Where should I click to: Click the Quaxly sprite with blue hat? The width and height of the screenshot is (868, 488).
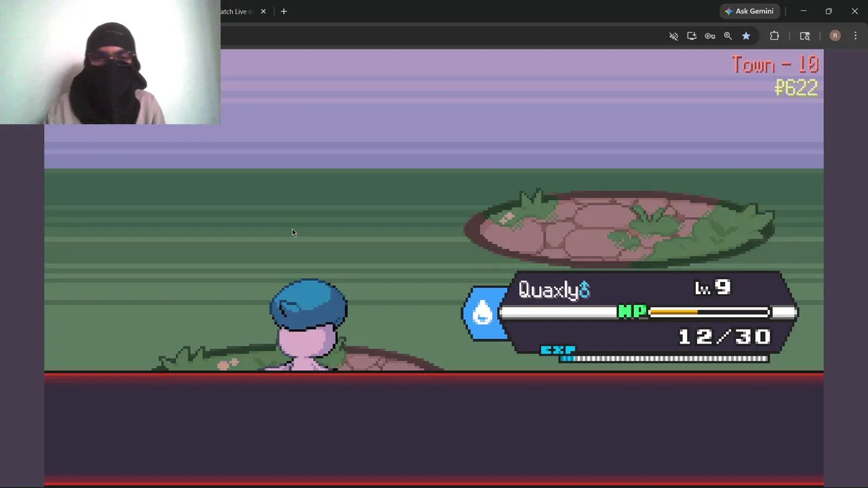pyautogui.click(x=309, y=325)
